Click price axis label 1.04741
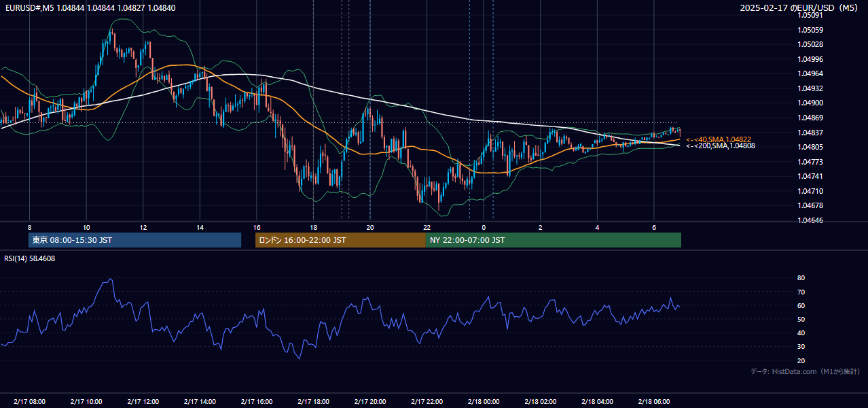The width and height of the screenshot is (868, 408). pos(810,176)
